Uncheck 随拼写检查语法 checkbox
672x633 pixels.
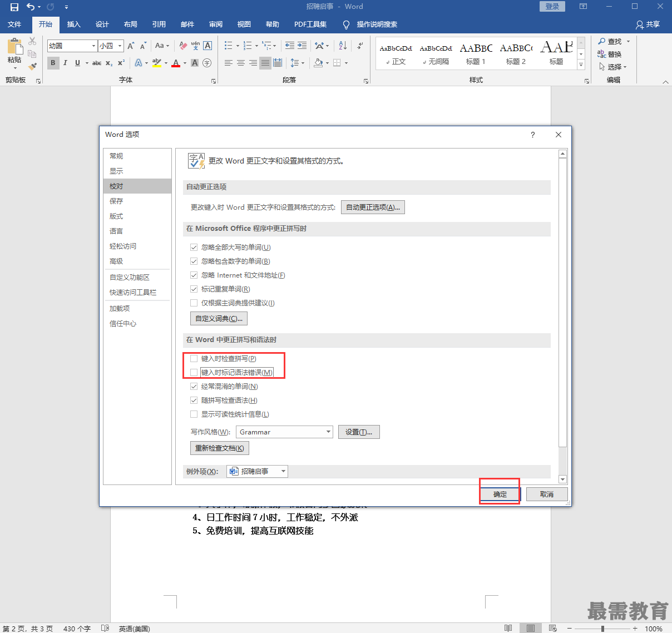point(194,400)
